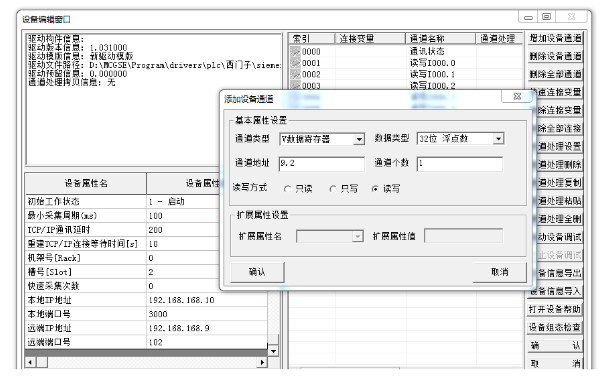The image size is (615, 377).
Task: Click the 通道地址 input field
Action: click(x=322, y=164)
